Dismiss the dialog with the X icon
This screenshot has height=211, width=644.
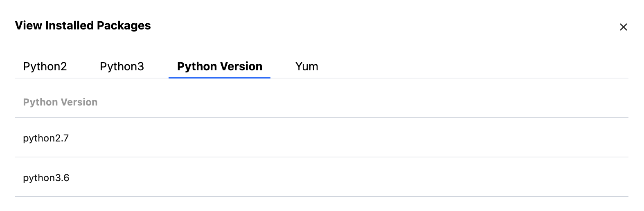tap(623, 27)
